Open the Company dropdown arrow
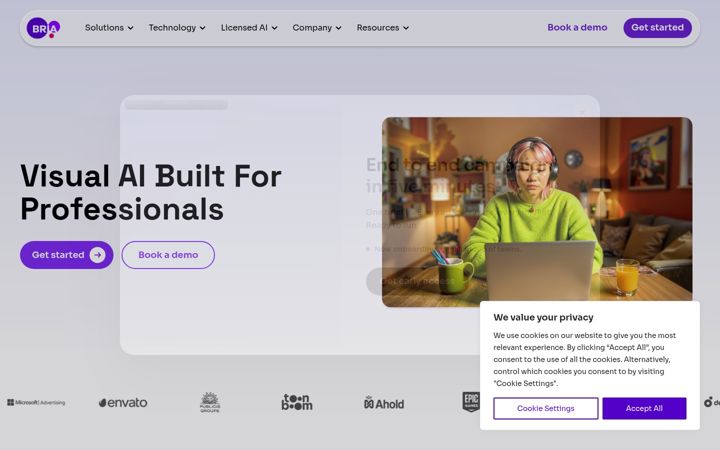Screen dimensions: 720x450 [x=338, y=28]
